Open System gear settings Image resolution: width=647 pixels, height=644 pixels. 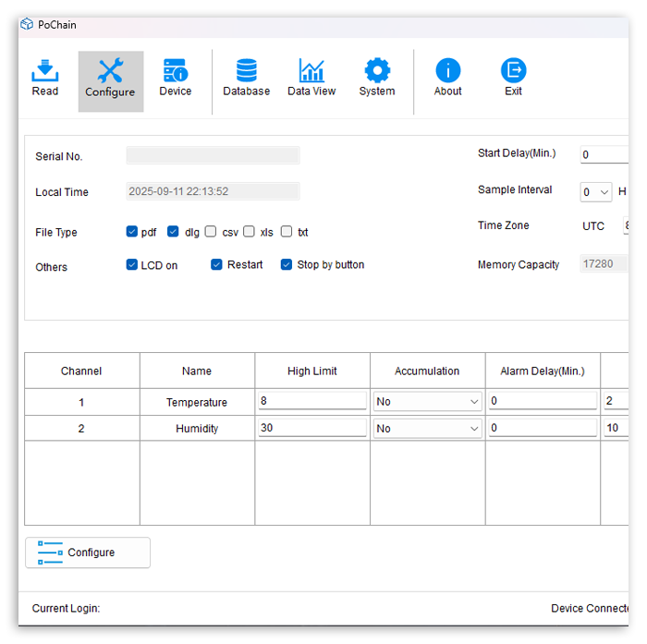377,71
